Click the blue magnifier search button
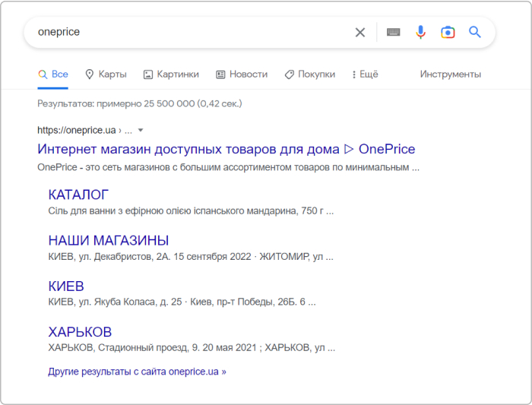This screenshot has height=405, width=532. pyautogui.click(x=475, y=32)
